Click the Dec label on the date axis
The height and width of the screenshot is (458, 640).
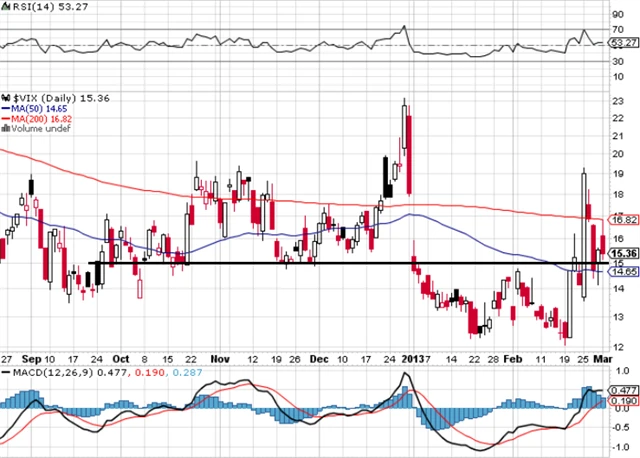317,356
